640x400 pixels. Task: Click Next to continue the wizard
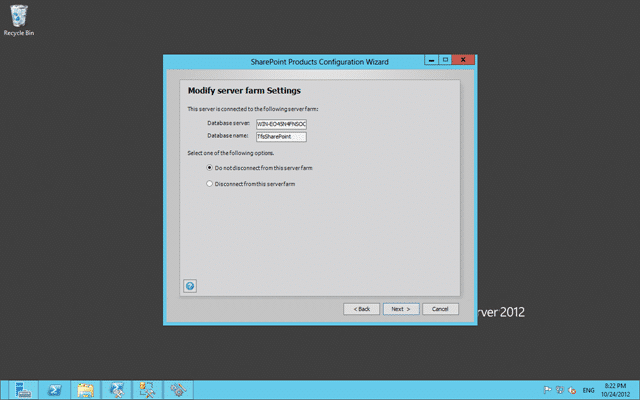pos(401,309)
